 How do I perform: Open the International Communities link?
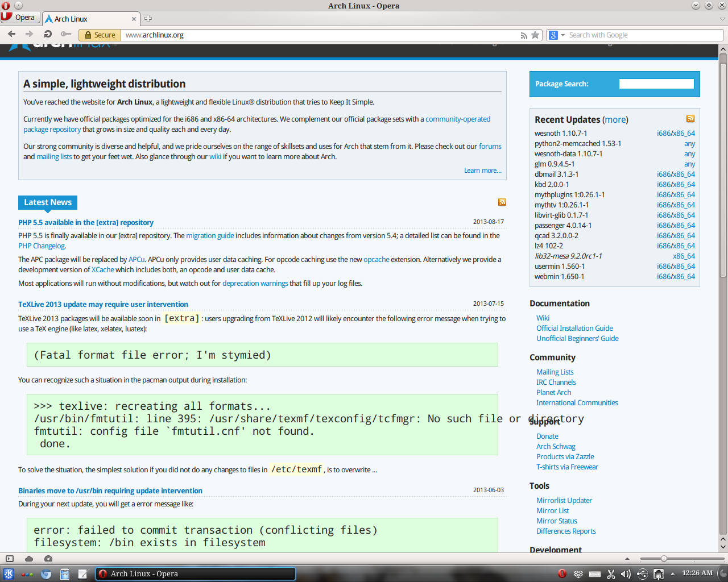pyautogui.click(x=577, y=402)
